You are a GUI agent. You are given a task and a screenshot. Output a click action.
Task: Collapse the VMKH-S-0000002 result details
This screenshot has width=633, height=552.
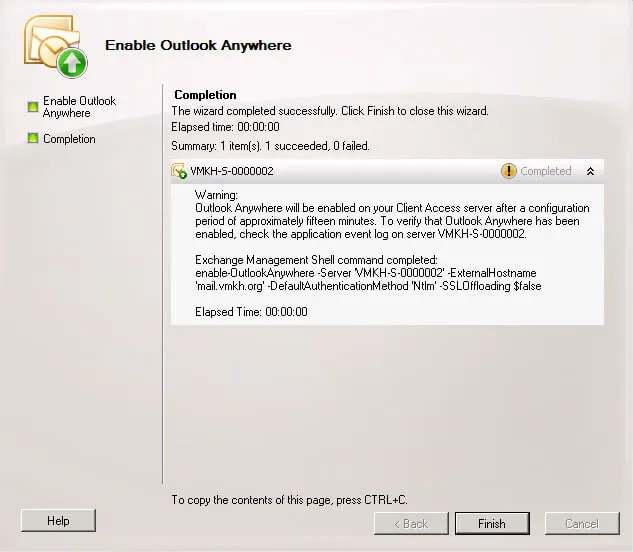pos(590,171)
